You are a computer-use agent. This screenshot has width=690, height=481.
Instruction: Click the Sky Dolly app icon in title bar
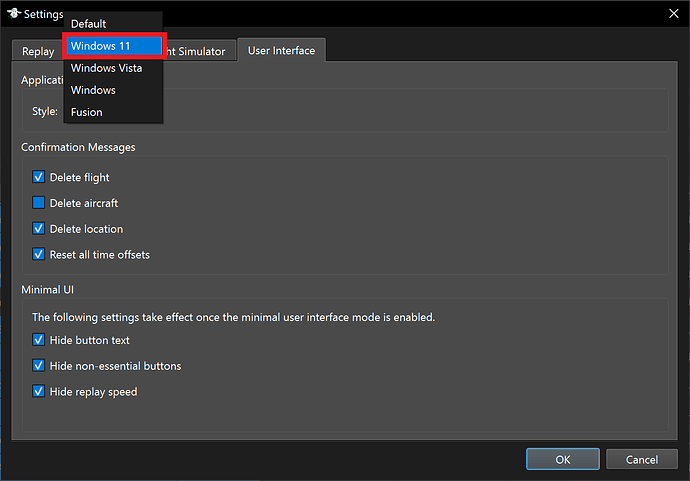(x=14, y=15)
